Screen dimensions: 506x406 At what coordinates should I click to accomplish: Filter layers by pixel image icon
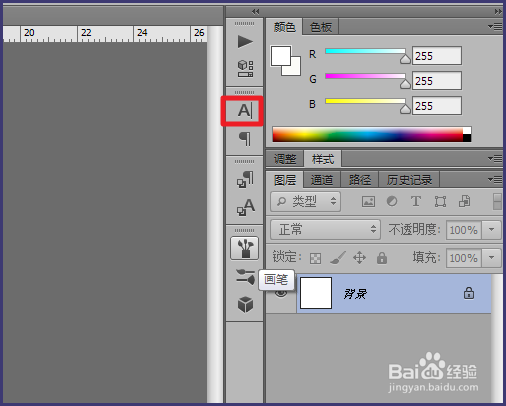click(368, 201)
